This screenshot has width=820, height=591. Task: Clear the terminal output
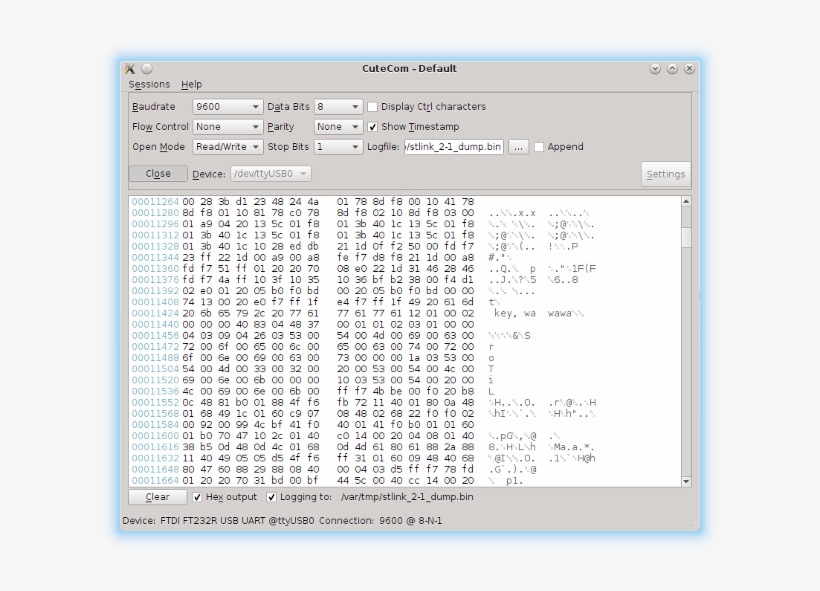156,496
